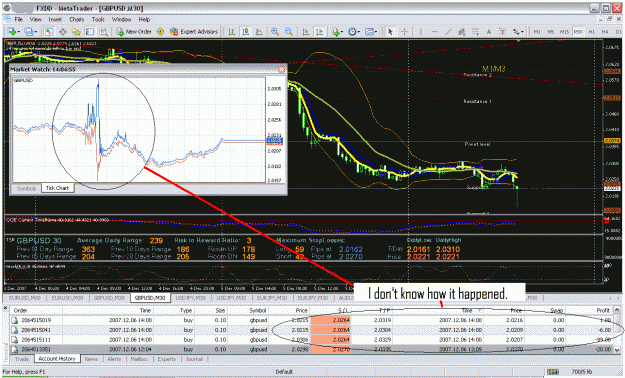Switch timeframe to M5
Image resolution: width=625 pixels, height=378 pixels.
550,32
